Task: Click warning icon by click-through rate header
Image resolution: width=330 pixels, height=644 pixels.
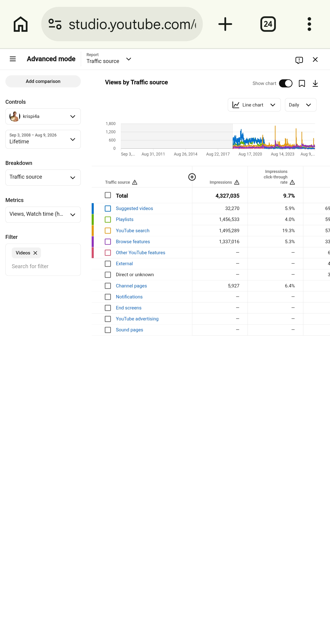Action: click(292, 183)
